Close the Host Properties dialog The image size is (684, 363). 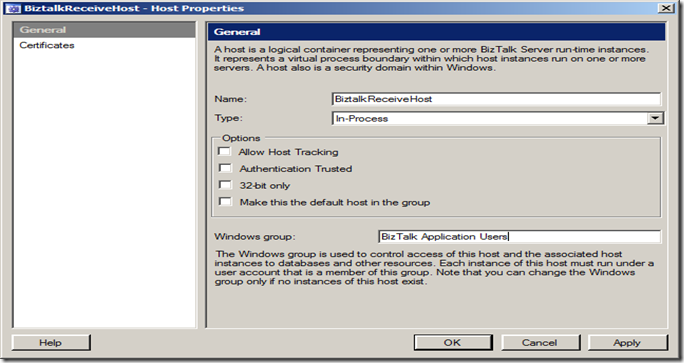[x=666, y=8]
